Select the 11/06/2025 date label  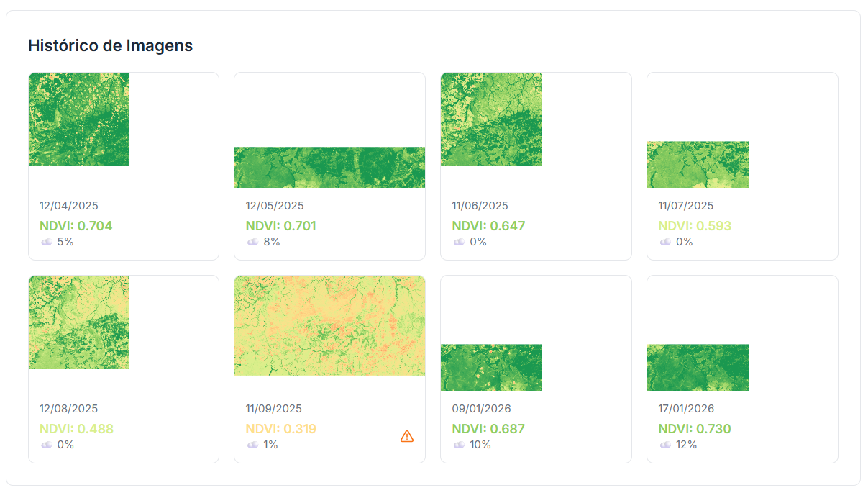tap(482, 205)
